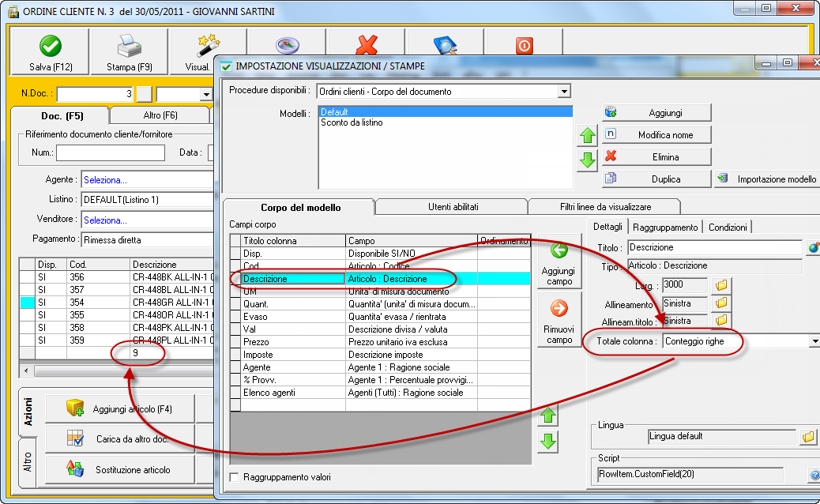Open Raggruppamento details tab
This screenshot has width=820, height=504.
664,228
